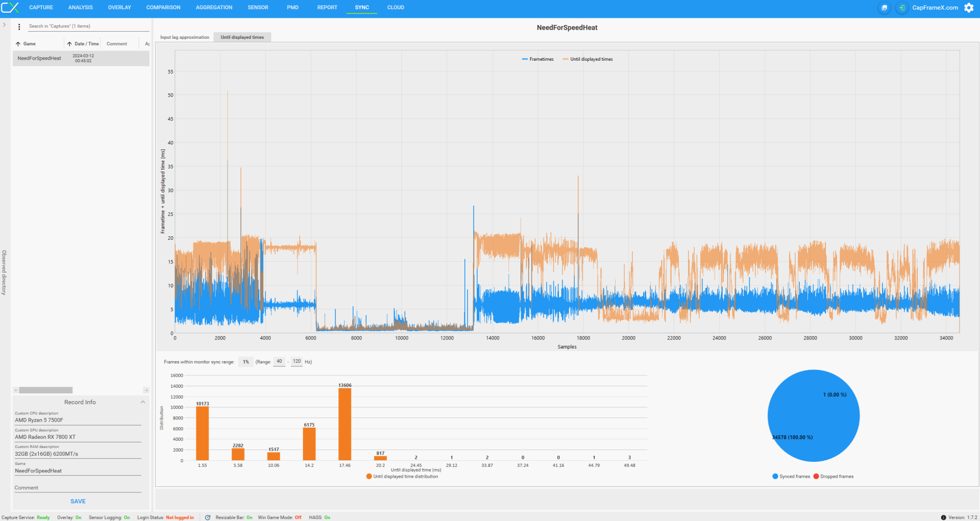Click the 'Resizable Bar: On' status
This screenshot has width=980, height=521.
(234, 517)
